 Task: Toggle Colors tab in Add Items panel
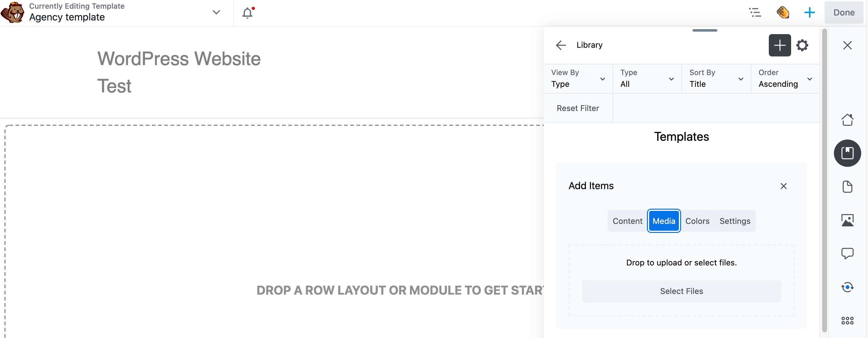[x=697, y=220]
